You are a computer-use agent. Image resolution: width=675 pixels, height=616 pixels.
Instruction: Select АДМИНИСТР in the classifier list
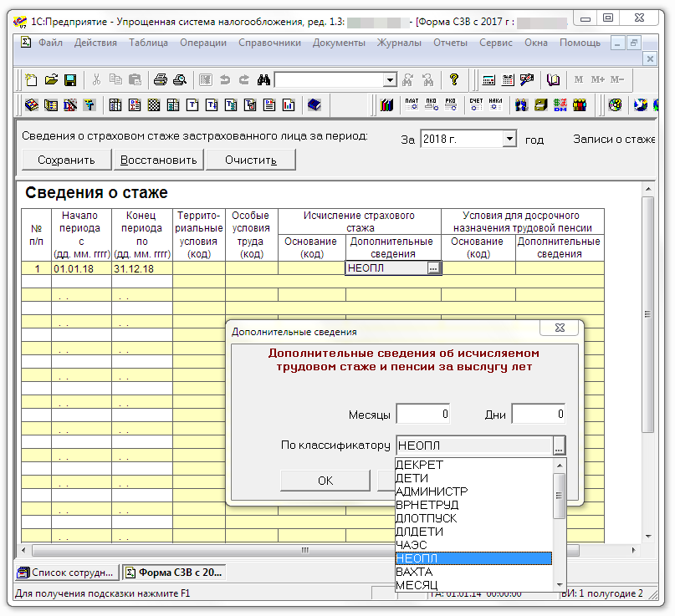point(473,491)
